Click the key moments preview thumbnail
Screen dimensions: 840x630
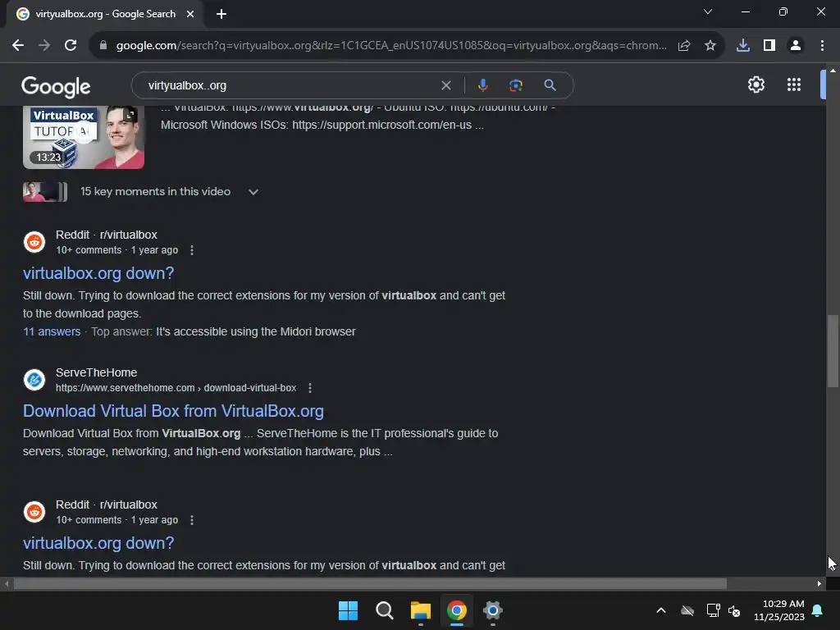(45, 192)
